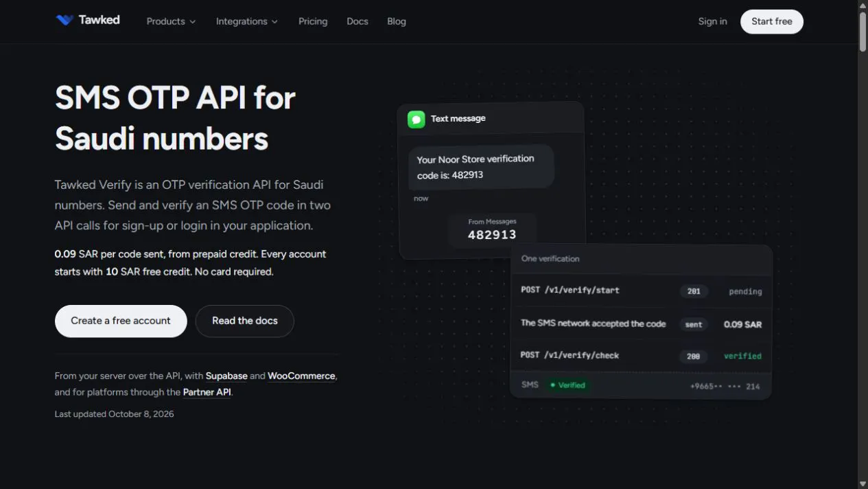Click the "Last updated October 8, 2026" text
This screenshot has height=489, width=868.
(115, 414)
